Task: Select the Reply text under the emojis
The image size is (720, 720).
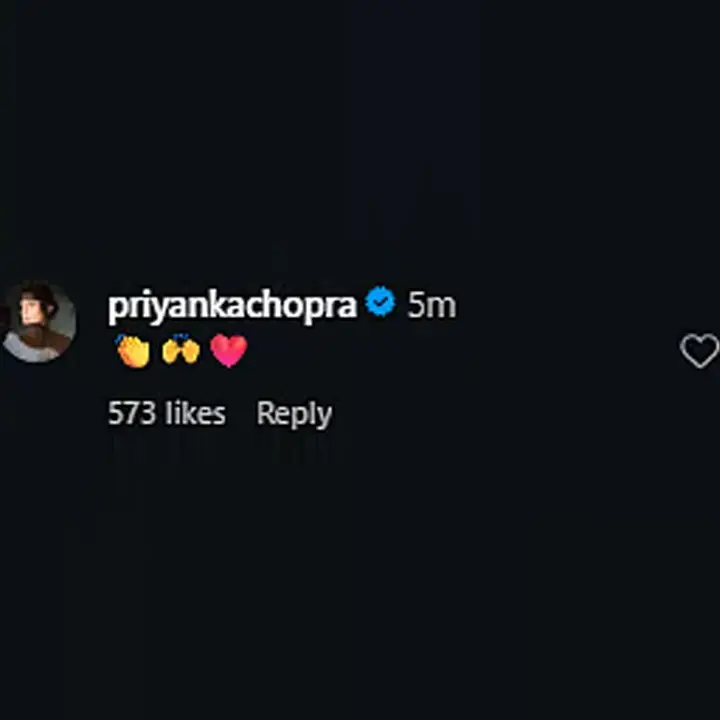Action: tap(294, 414)
